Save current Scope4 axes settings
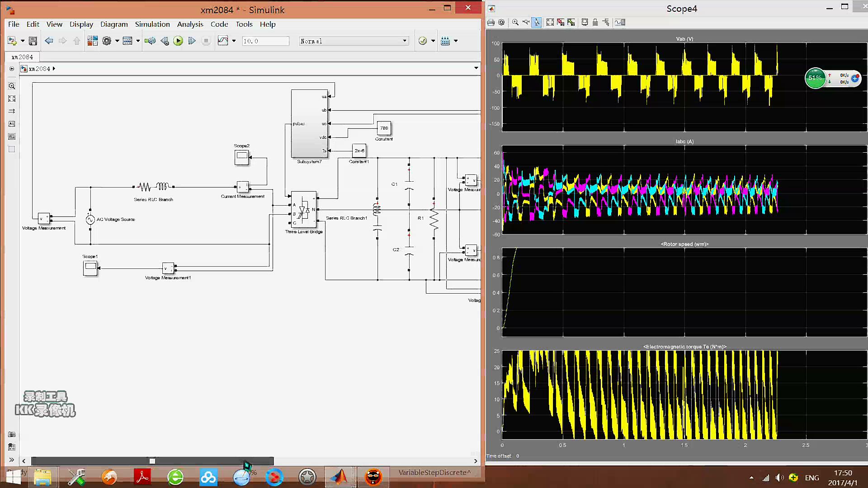 click(x=561, y=22)
